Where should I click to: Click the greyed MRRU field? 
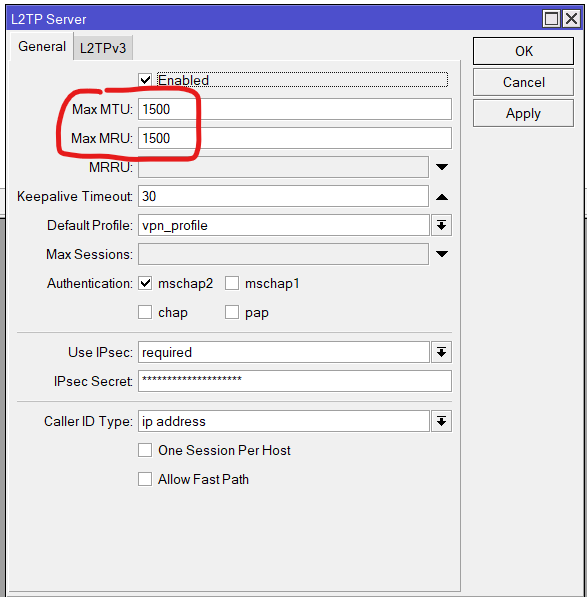[283, 167]
